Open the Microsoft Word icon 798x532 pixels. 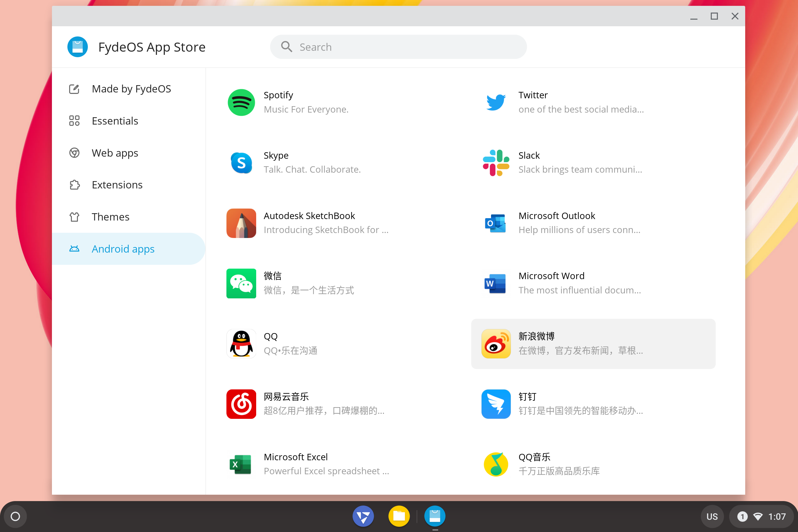click(495, 283)
